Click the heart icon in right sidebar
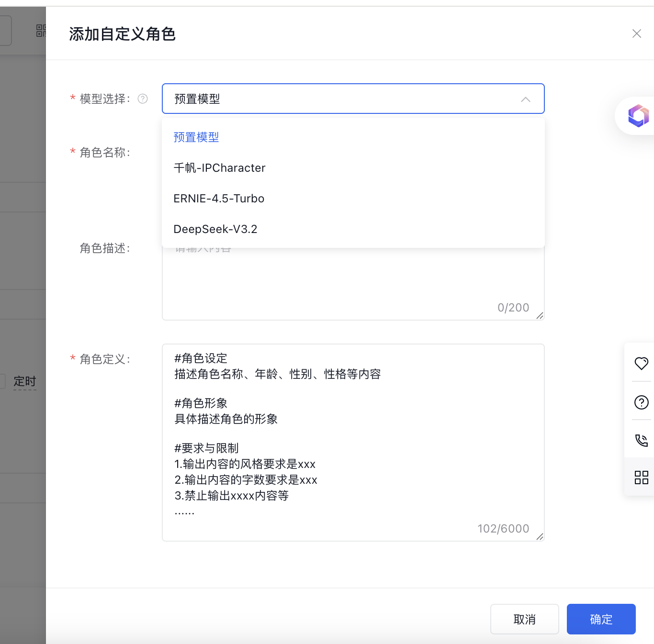Screen dimensions: 654x644 pos(641,363)
